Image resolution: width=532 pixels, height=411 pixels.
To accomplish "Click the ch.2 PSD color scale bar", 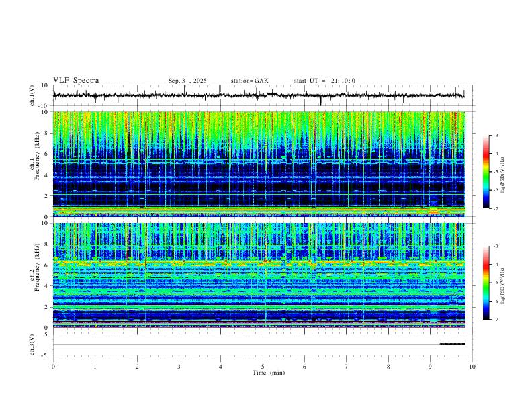I will pyautogui.click(x=486, y=283).
